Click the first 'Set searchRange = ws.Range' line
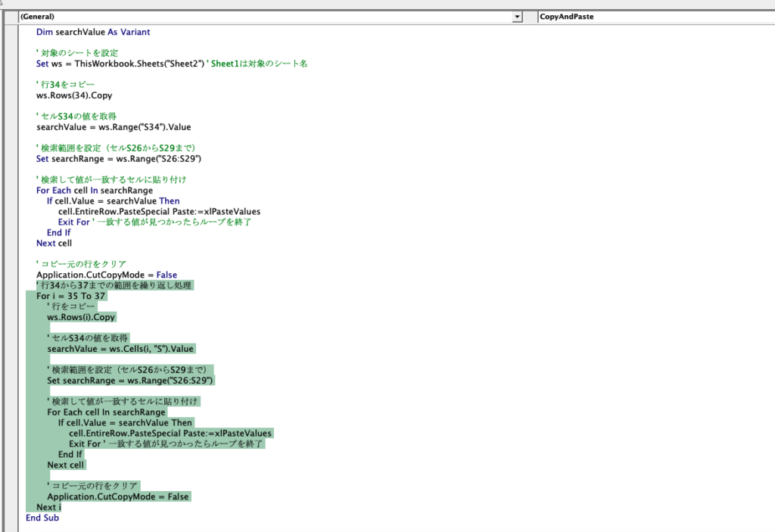The image size is (775, 532). pos(118,160)
